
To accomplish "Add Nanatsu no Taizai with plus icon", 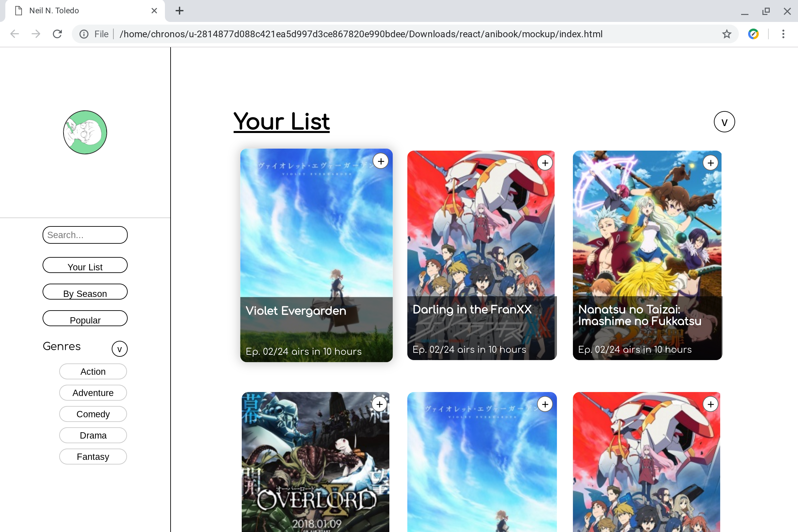I will tap(711, 163).
